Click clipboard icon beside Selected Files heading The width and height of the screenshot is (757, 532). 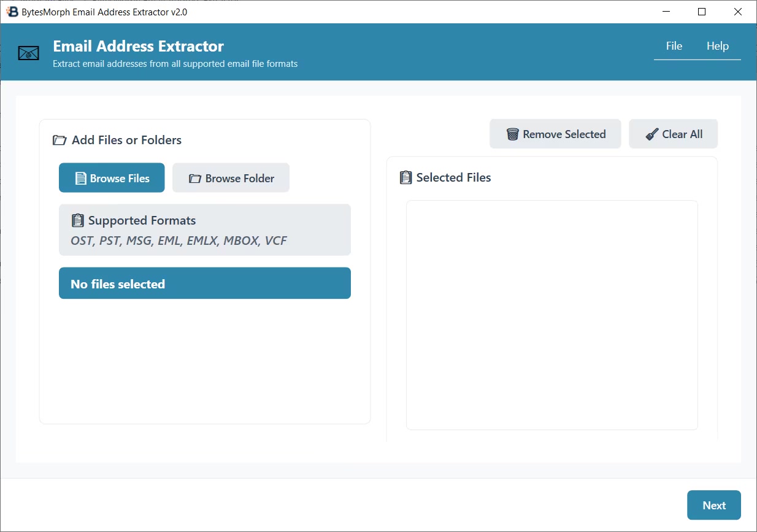[x=405, y=178]
